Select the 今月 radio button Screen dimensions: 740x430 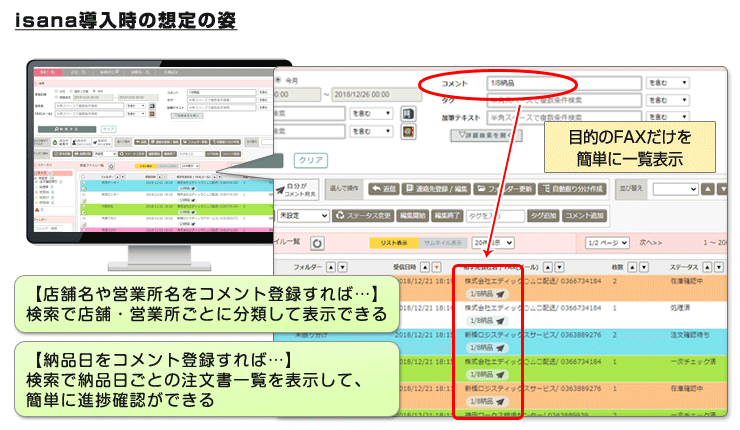point(278,80)
